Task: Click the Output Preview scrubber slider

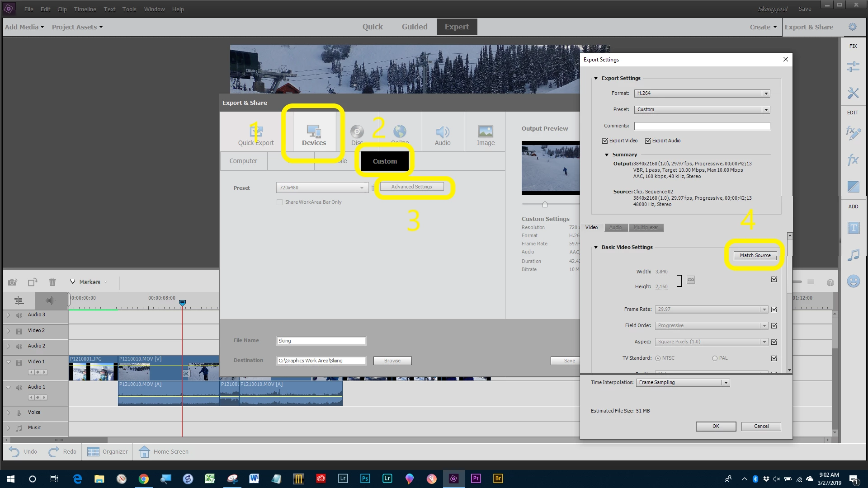Action: (545, 204)
